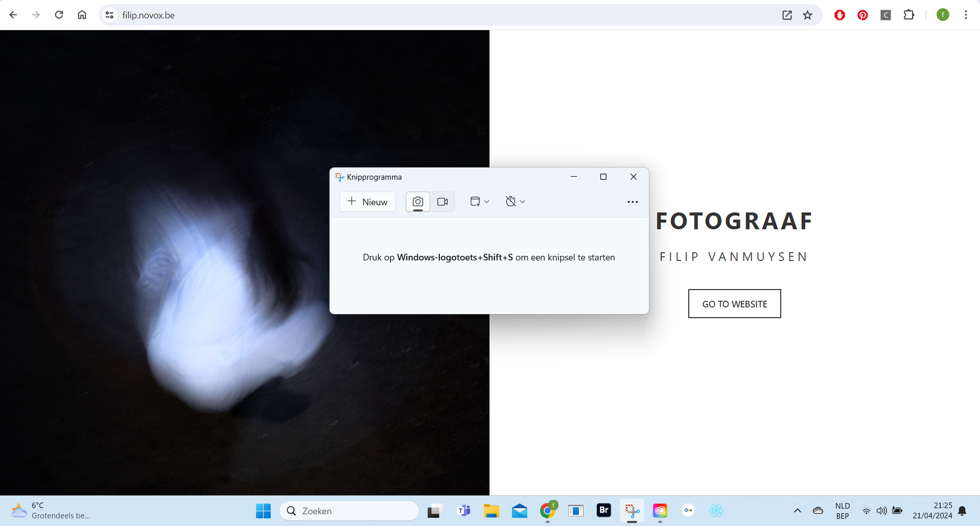Switch to video recording mode
This screenshot has width=980, height=526.
point(442,202)
